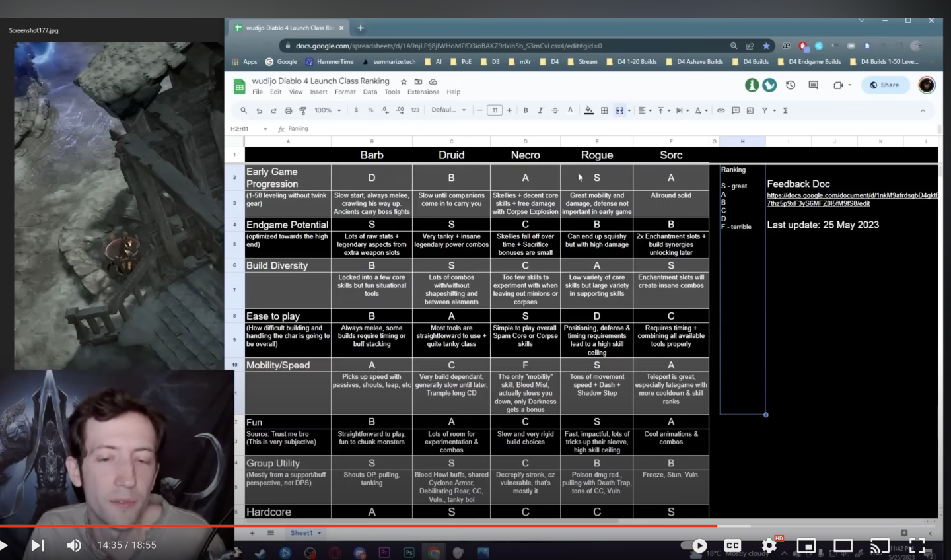Decrease font size with the minus button
This screenshot has height=560, width=951.
(480, 110)
